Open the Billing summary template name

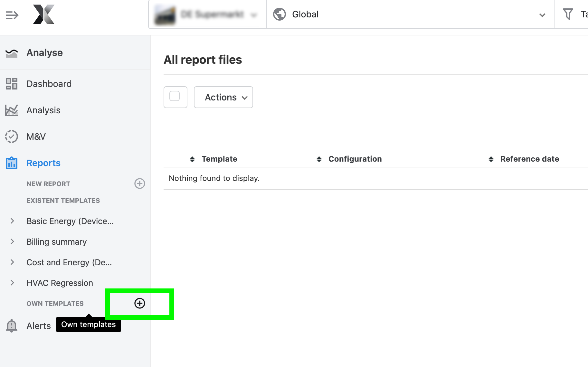(x=57, y=242)
